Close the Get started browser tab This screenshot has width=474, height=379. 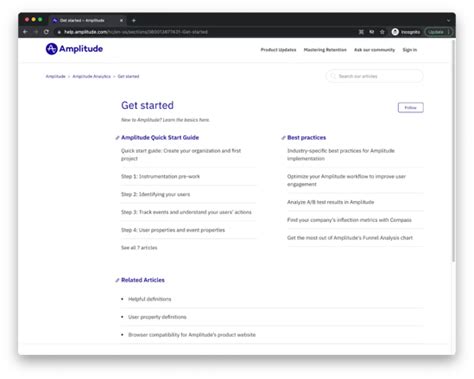(121, 20)
